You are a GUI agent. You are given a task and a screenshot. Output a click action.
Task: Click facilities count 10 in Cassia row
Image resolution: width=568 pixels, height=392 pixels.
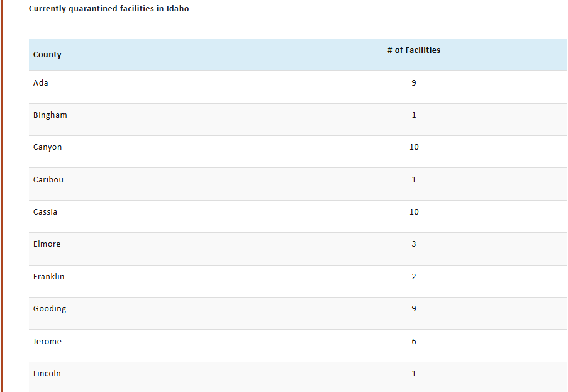[x=414, y=212]
